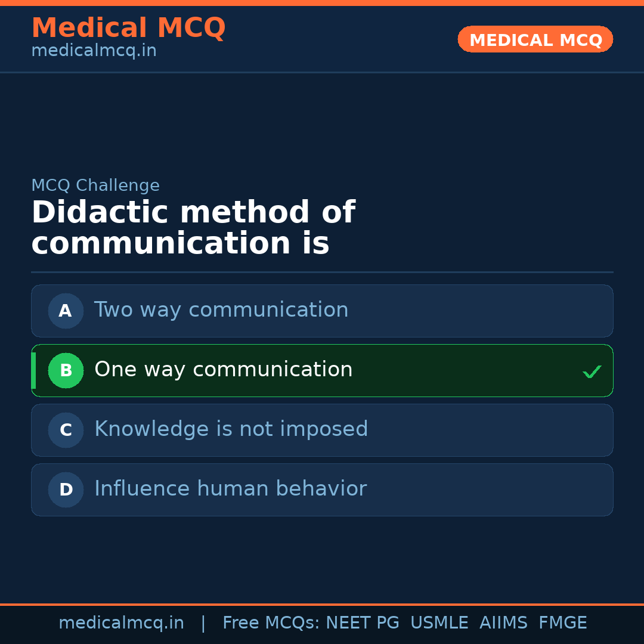The height and width of the screenshot is (644, 644).
Task: Click AIIMS in the footer
Action: point(503,623)
